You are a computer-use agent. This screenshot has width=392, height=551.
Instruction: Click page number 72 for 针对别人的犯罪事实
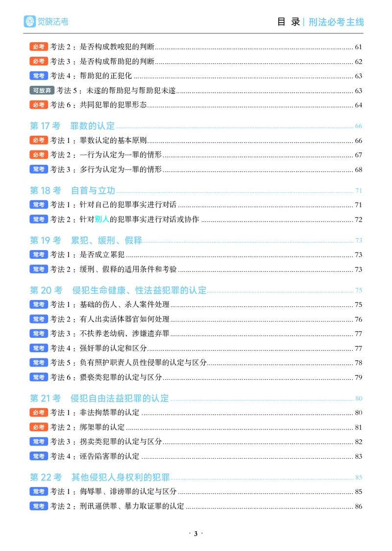coord(358,220)
